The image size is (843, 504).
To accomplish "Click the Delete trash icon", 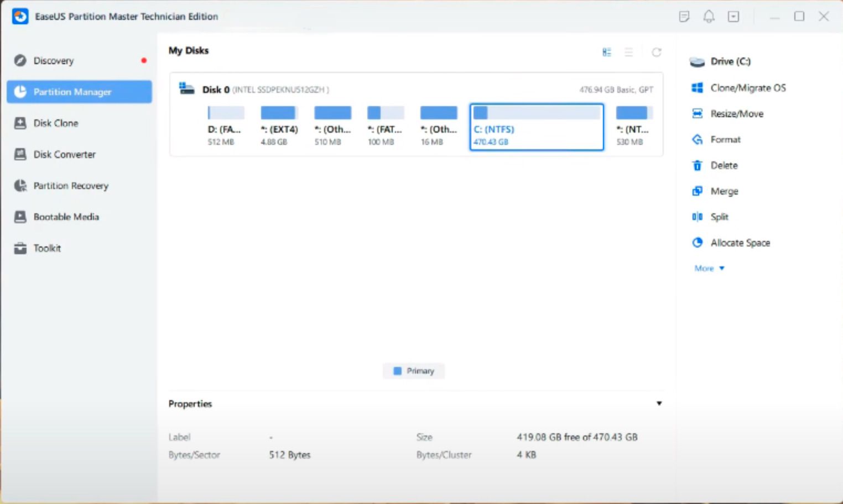I will click(698, 165).
